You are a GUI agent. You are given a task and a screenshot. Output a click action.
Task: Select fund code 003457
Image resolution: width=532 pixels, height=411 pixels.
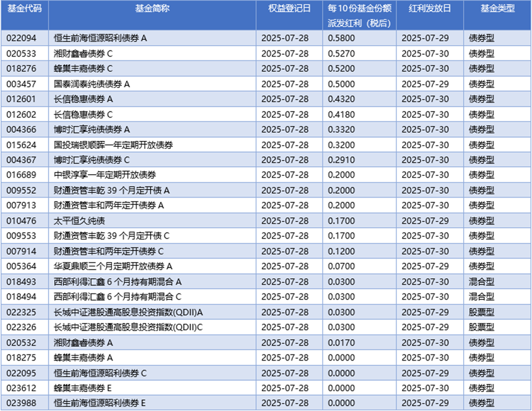tap(22, 84)
